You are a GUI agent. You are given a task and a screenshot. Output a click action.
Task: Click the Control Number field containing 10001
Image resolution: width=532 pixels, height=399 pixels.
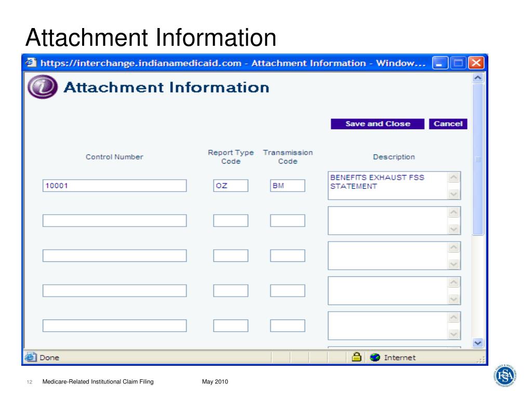pos(115,185)
